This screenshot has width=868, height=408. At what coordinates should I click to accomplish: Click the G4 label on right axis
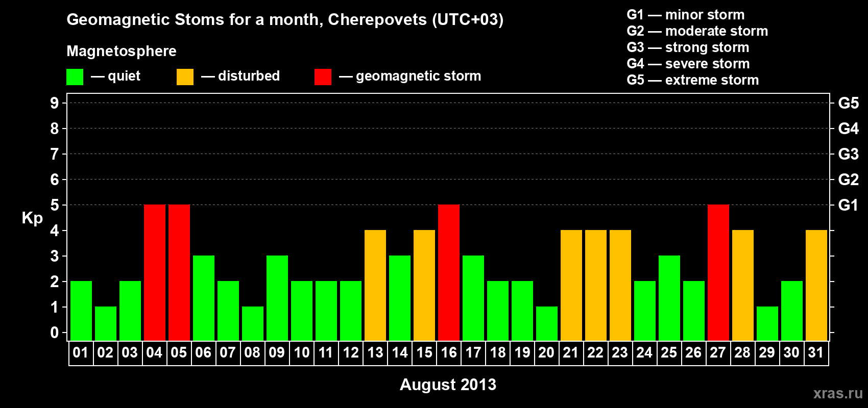click(x=849, y=129)
